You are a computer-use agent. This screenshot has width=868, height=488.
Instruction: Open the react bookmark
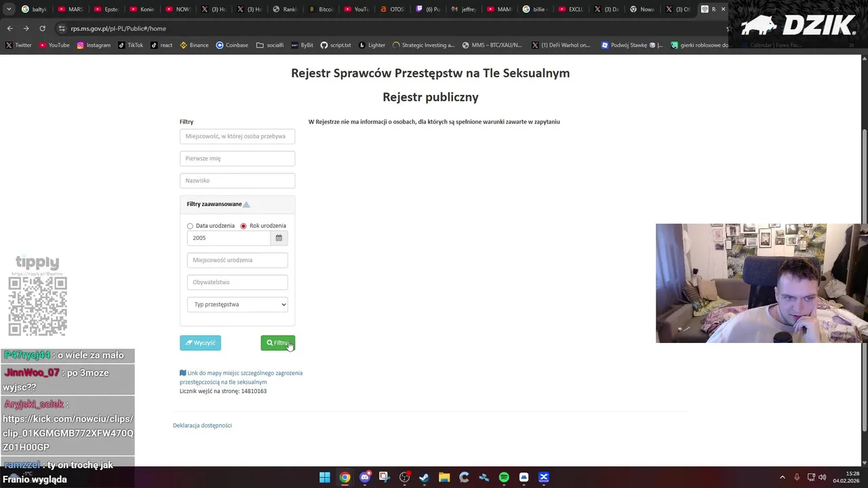161,45
